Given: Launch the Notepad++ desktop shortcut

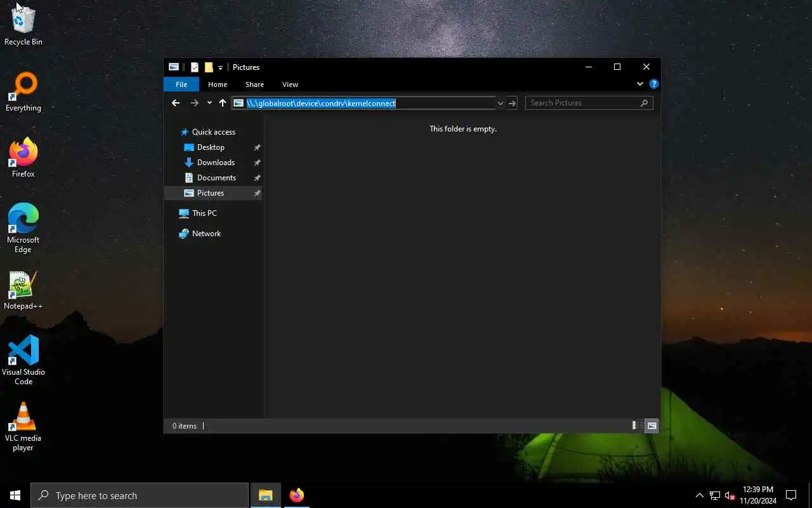Looking at the screenshot, I should pyautogui.click(x=23, y=291).
